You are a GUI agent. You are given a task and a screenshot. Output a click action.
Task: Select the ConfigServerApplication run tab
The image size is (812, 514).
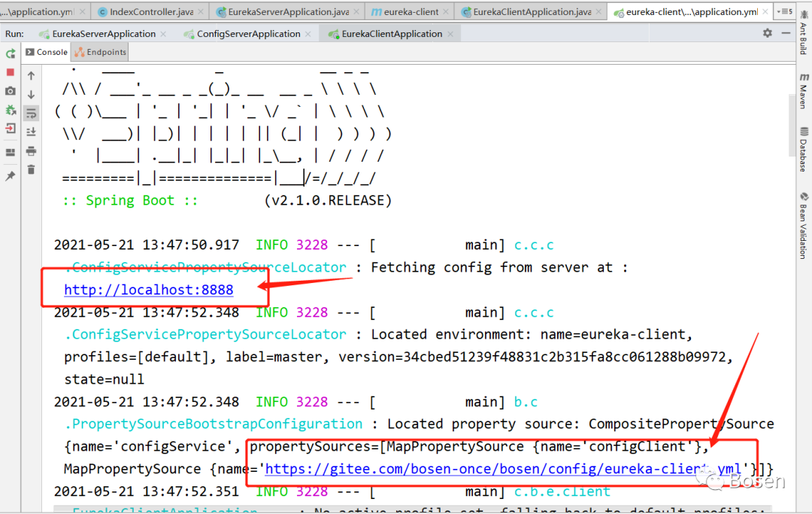point(249,34)
